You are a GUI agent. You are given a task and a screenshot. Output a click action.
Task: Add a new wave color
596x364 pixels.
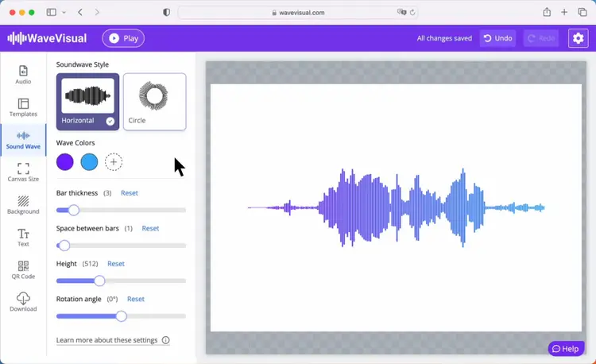point(114,162)
